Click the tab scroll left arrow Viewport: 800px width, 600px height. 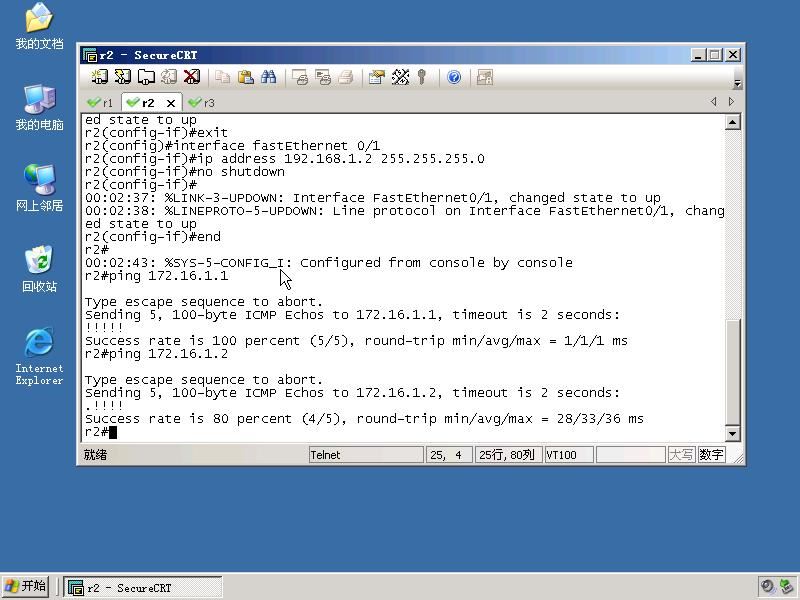713,102
